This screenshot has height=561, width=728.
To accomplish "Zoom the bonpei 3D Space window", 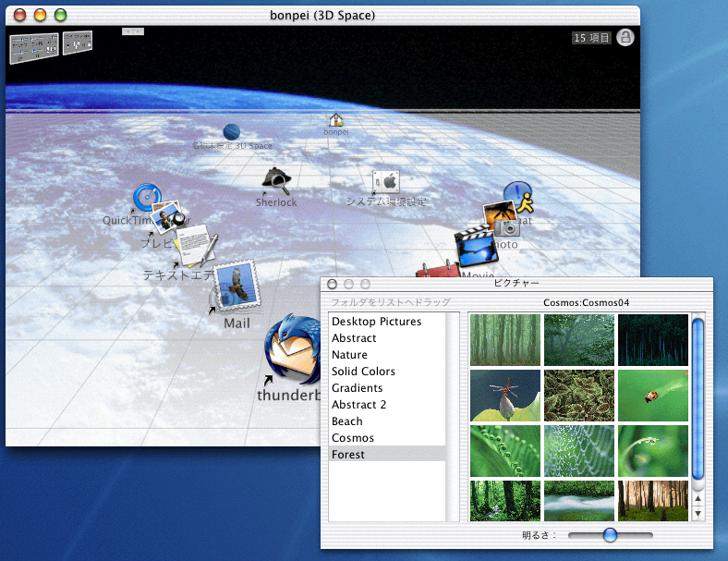I will click(x=60, y=15).
